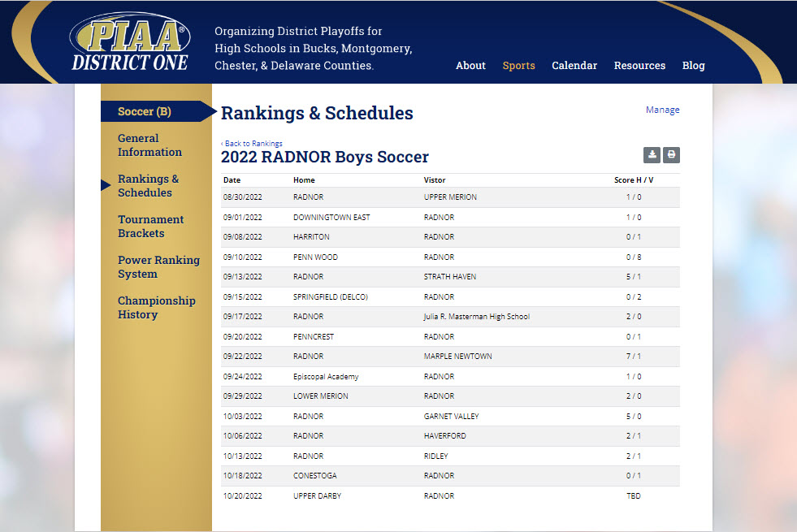Select HARRITON home cell
797x532 pixels.
click(x=311, y=237)
